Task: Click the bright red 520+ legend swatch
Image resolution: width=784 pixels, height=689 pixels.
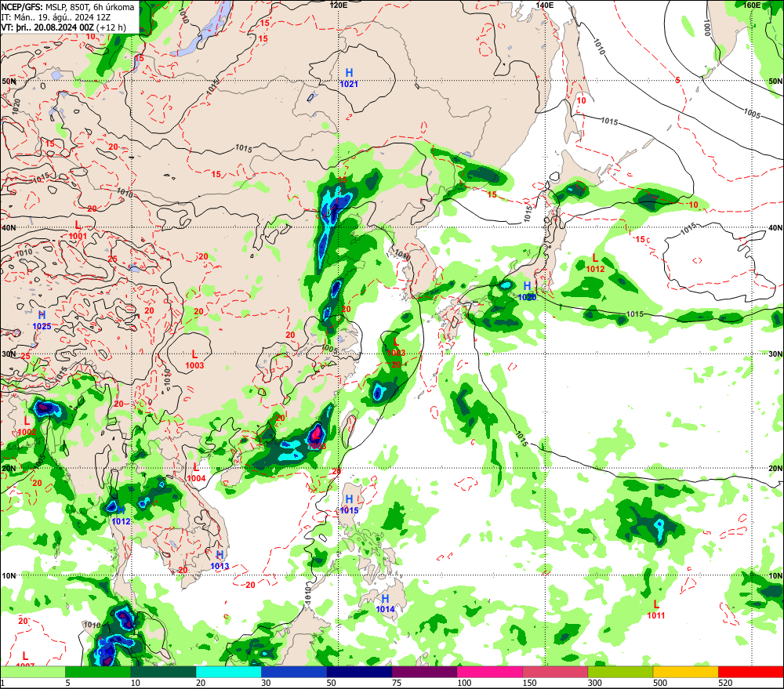Action: (x=751, y=672)
